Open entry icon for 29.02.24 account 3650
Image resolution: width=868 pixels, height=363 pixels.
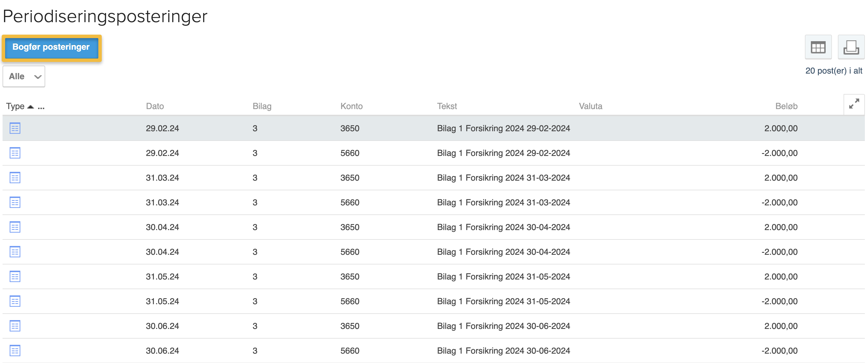click(15, 128)
